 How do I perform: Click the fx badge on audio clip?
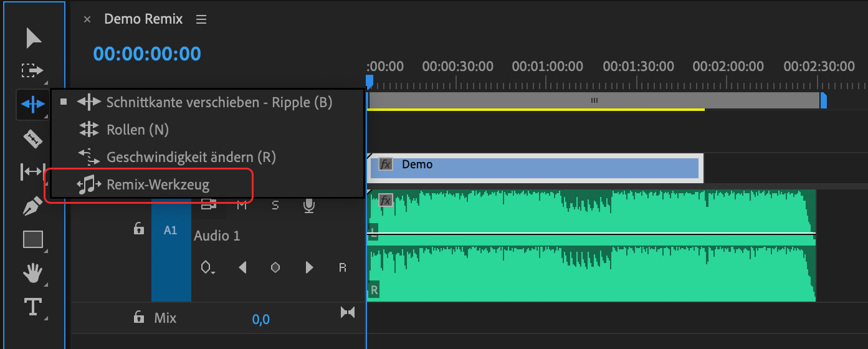coord(386,201)
